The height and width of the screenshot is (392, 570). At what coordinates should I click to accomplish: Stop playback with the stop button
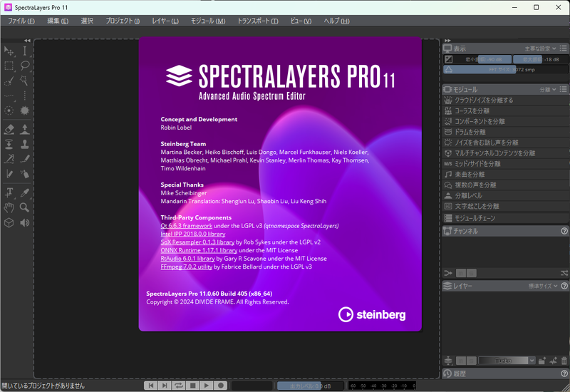[192, 386]
